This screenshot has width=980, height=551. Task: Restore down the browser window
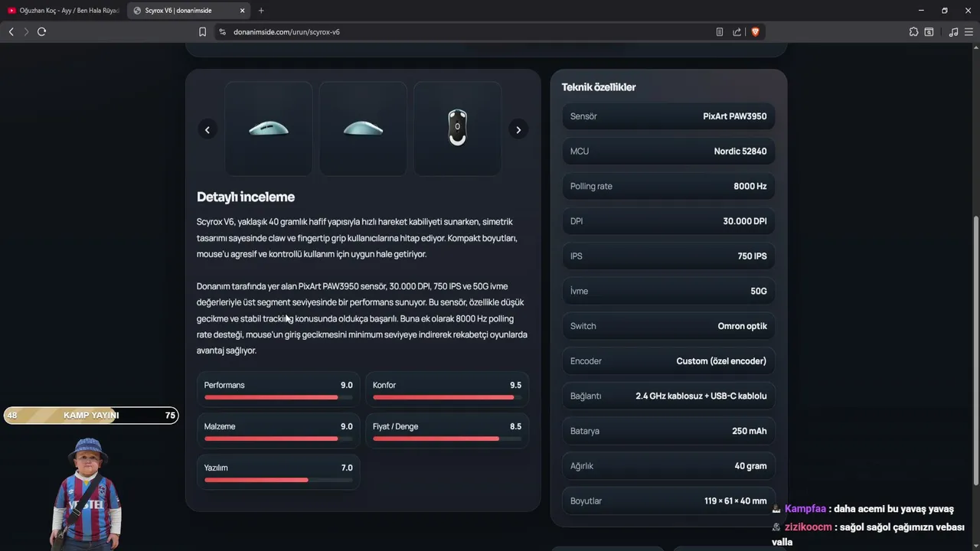tap(945, 11)
